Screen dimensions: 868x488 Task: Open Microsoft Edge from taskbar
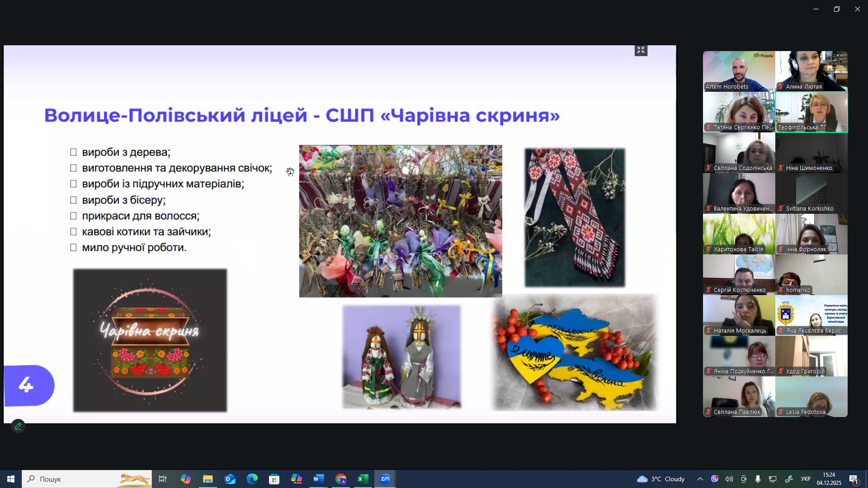[x=252, y=479]
